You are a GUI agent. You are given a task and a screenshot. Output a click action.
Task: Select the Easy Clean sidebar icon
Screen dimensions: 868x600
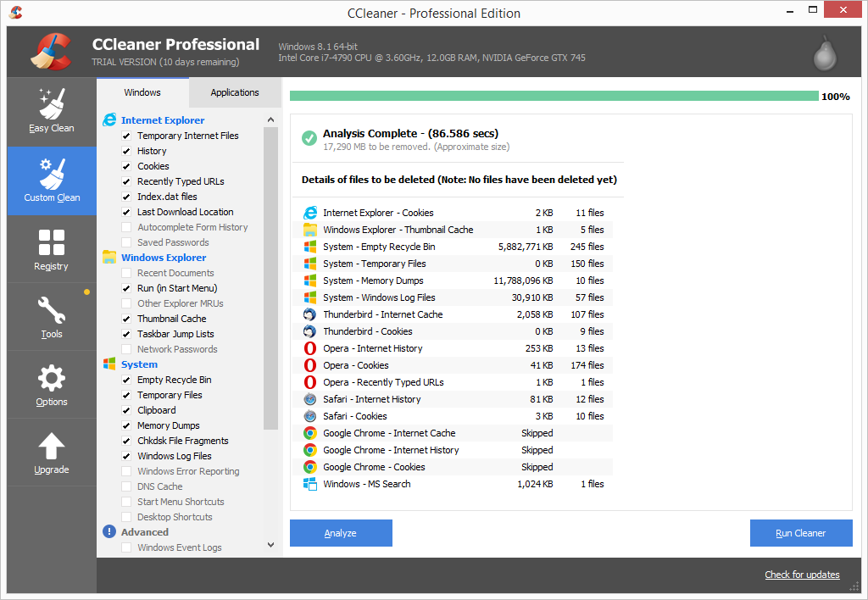coord(51,104)
